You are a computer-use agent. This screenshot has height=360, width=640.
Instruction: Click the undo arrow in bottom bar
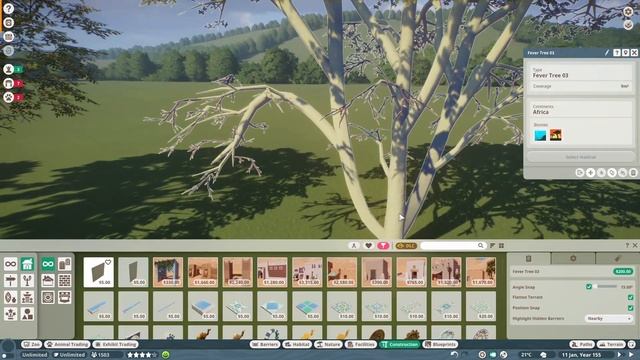[x=454, y=354]
